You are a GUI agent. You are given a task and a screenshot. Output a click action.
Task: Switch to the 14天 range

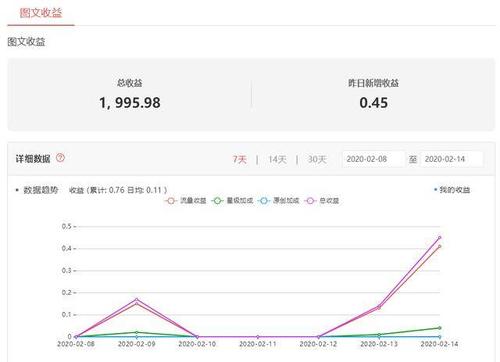277,159
